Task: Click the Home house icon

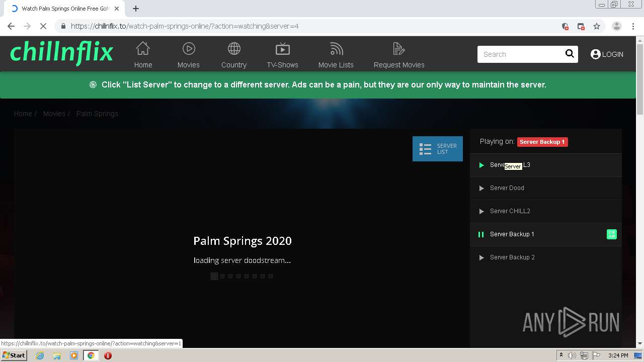Action: tap(143, 49)
